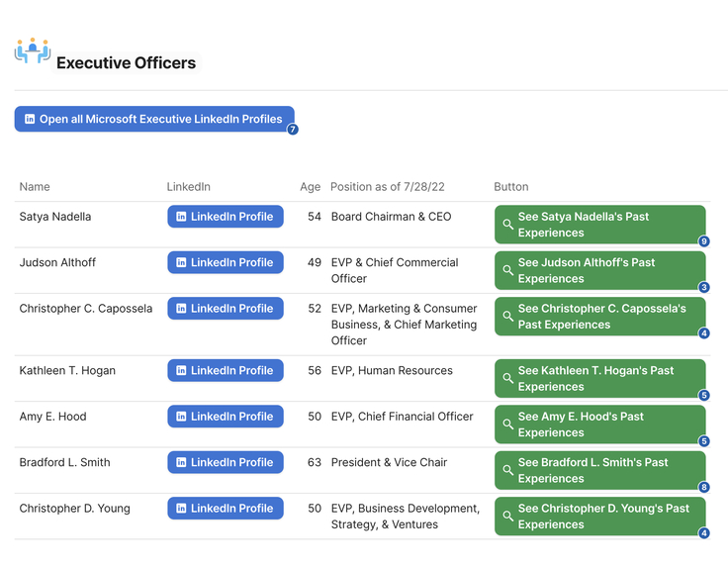Select the name Satya Nadella
Image resolution: width=728 pixels, height=567 pixels.
pos(55,217)
